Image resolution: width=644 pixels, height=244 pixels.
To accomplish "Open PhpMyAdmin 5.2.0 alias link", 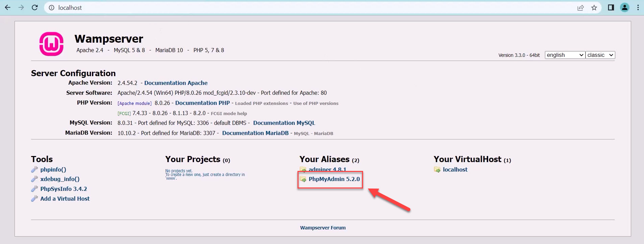I will [x=334, y=179].
